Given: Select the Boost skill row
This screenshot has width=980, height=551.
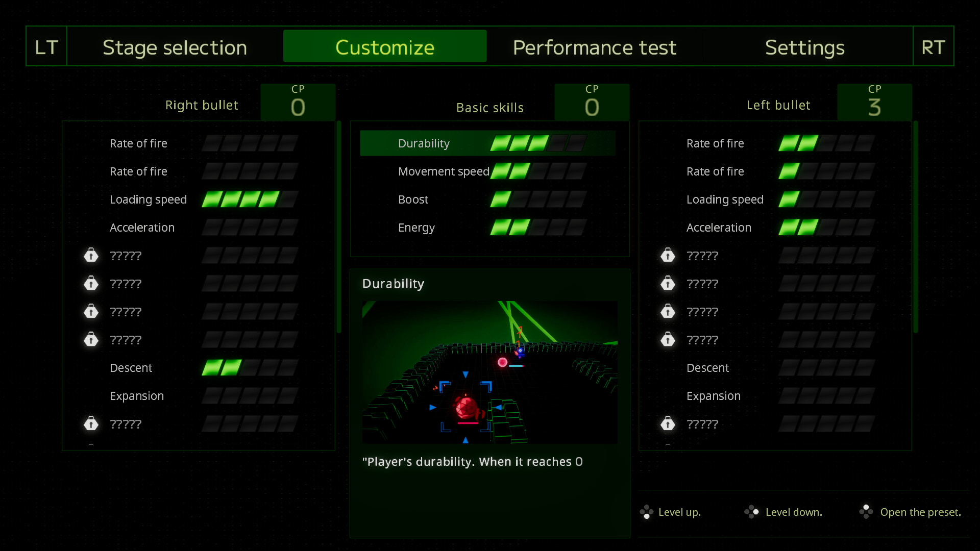Looking at the screenshot, I should click(413, 199).
